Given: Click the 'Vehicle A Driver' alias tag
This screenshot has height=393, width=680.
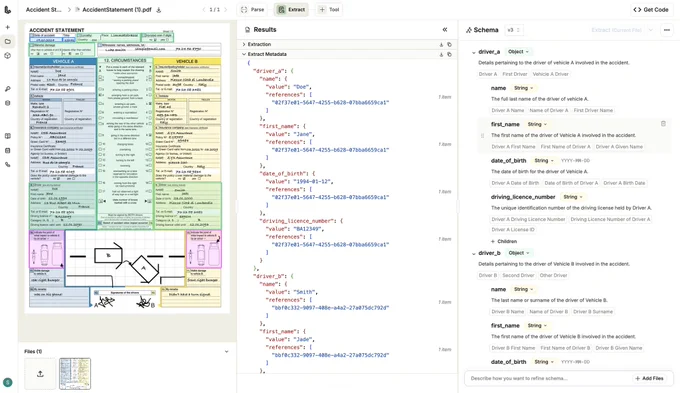Looking at the screenshot, I should click(550, 74).
